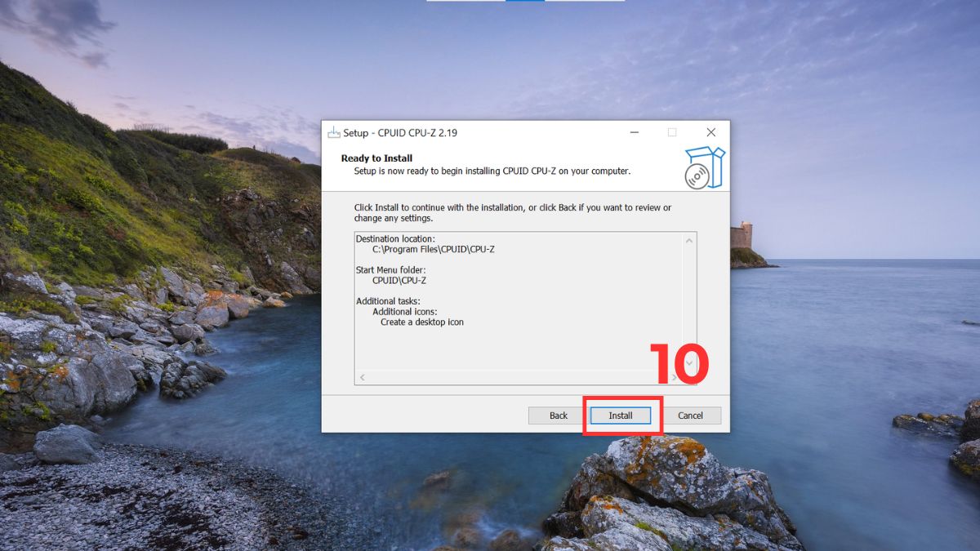
Task: Click the 'Destination location:' line
Action: [395, 238]
